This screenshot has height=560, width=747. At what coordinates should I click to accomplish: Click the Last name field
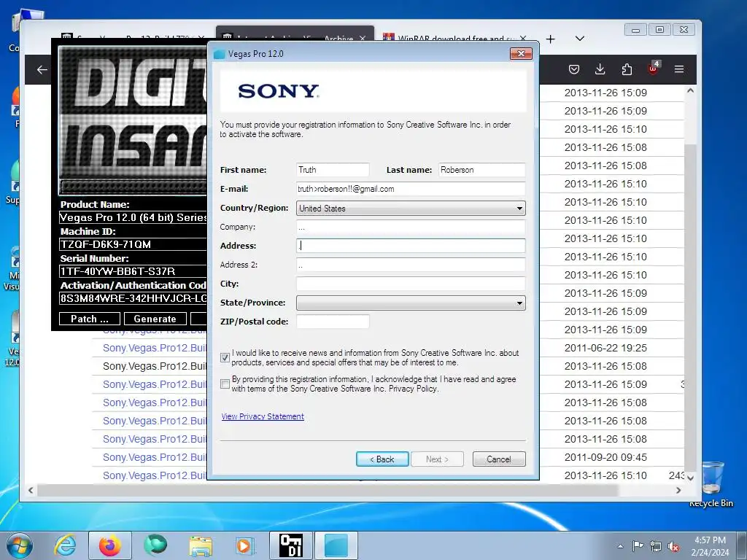click(481, 170)
